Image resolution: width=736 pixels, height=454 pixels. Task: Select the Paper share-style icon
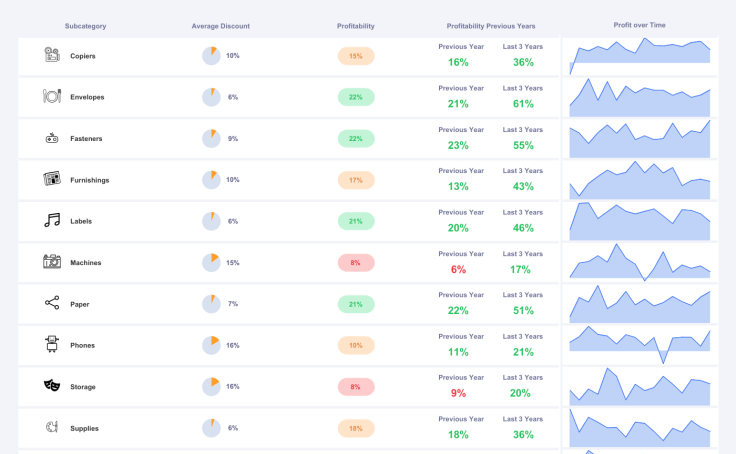pyautogui.click(x=52, y=303)
